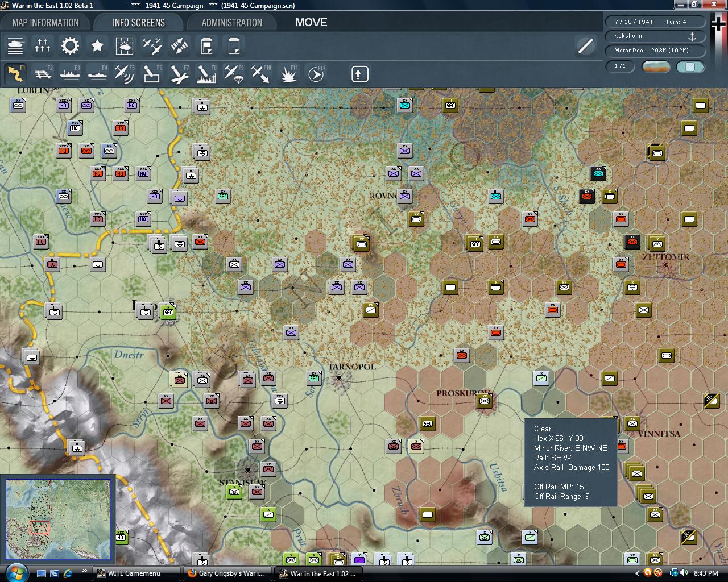
Task: Click the War in the East taskbar item
Action: 319,573
